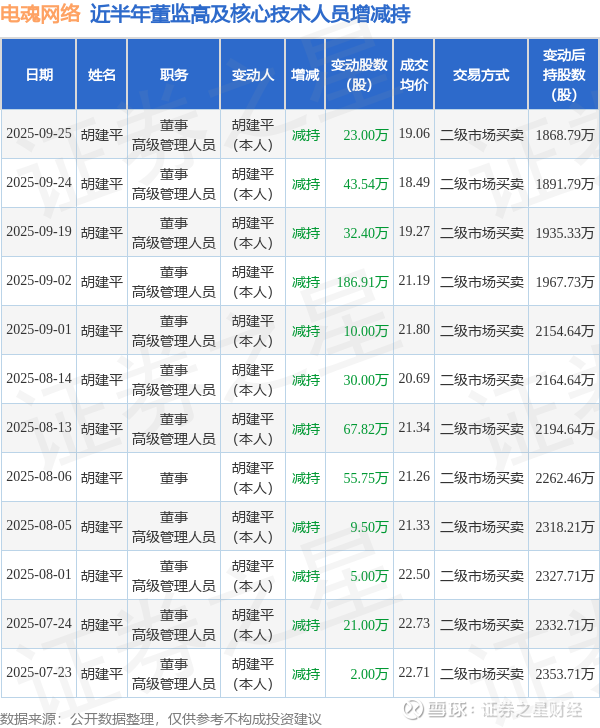Select the date cell 2025-09-19
Screen dimensions: 600x728
pos(39,232)
